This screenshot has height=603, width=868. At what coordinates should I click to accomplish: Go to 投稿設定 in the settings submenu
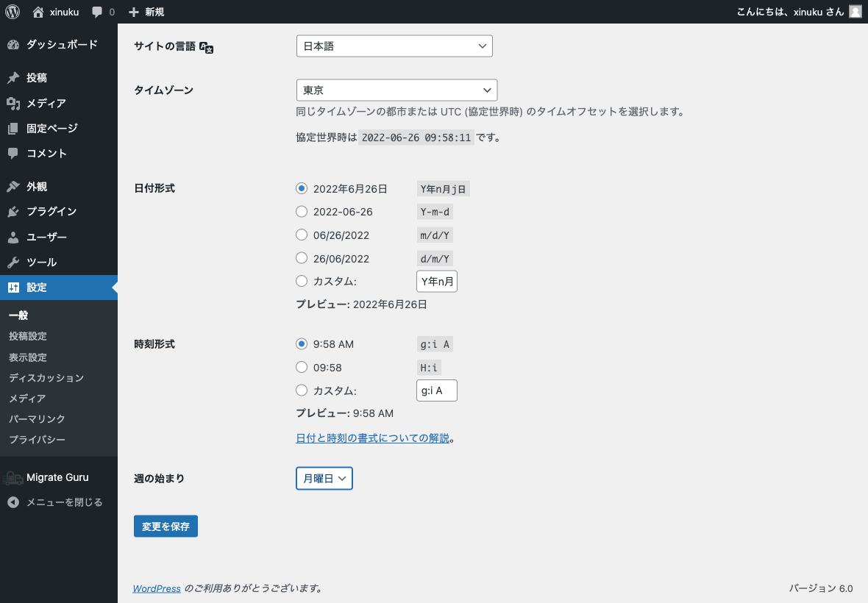(x=28, y=336)
